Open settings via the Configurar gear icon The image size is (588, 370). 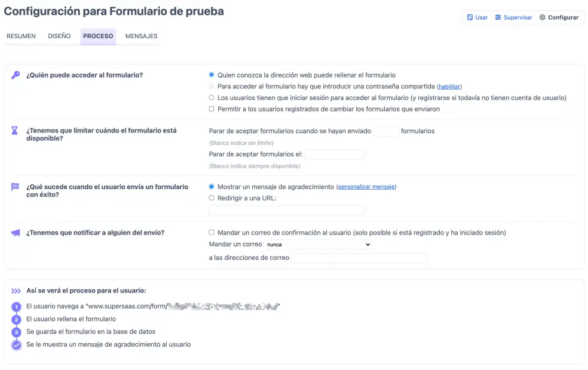pyautogui.click(x=543, y=17)
